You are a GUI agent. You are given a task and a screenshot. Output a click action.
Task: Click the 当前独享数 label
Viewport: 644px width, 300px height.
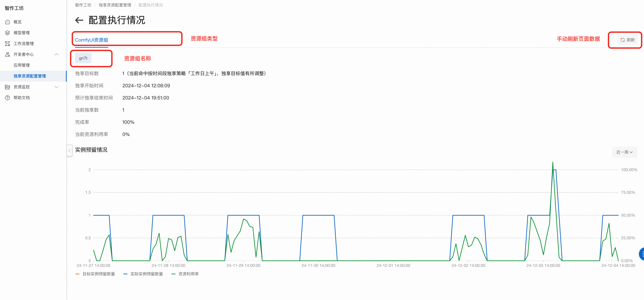(87, 110)
